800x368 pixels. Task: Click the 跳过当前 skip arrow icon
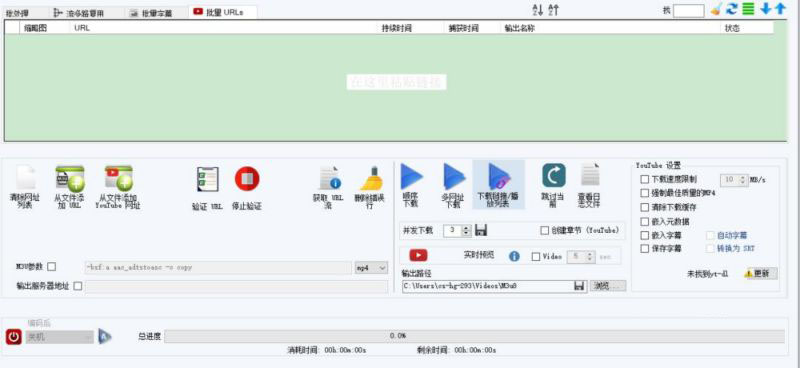tap(554, 175)
